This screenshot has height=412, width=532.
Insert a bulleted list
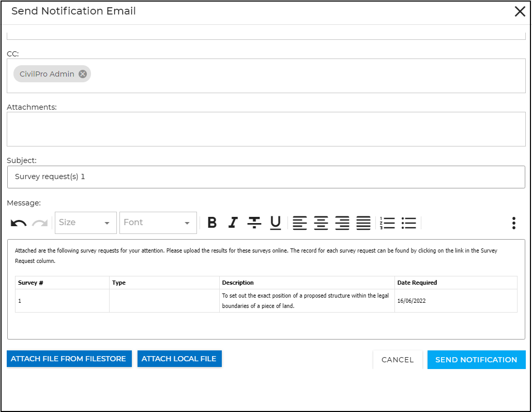point(409,223)
